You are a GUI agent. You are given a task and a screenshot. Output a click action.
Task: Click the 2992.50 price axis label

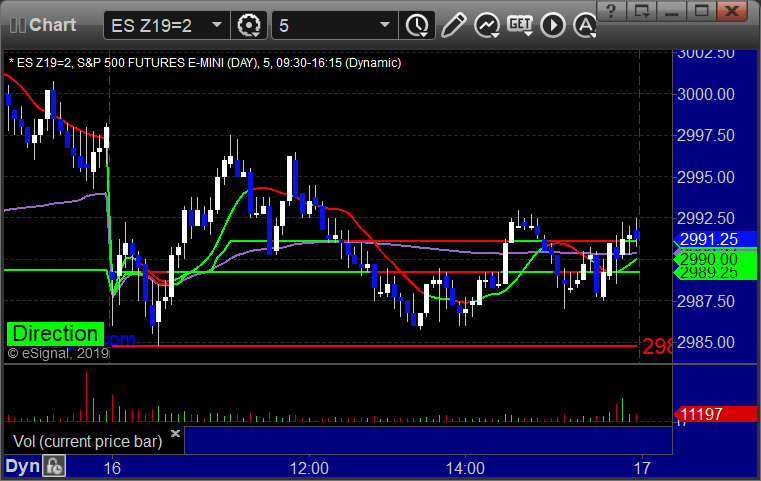tap(706, 218)
